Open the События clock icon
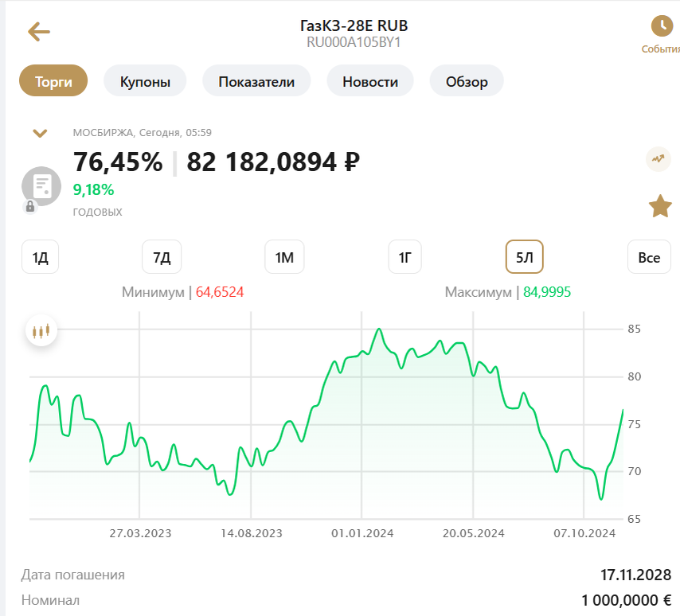 coord(662,26)
